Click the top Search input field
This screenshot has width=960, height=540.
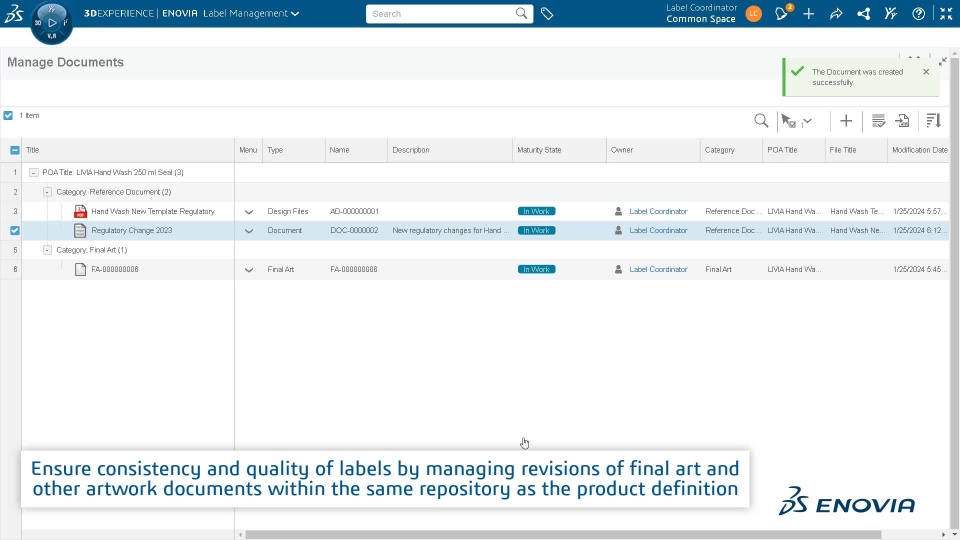[440, 14]
